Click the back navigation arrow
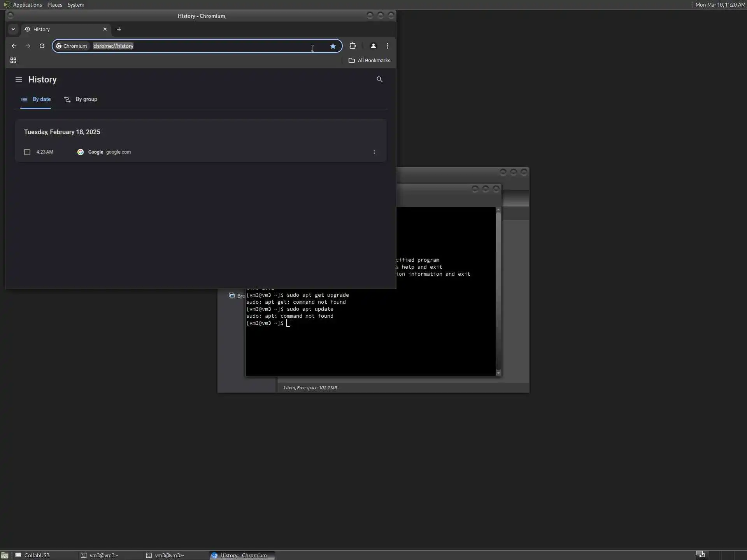This screenshot has width=747, height=560. pos(14,46)
